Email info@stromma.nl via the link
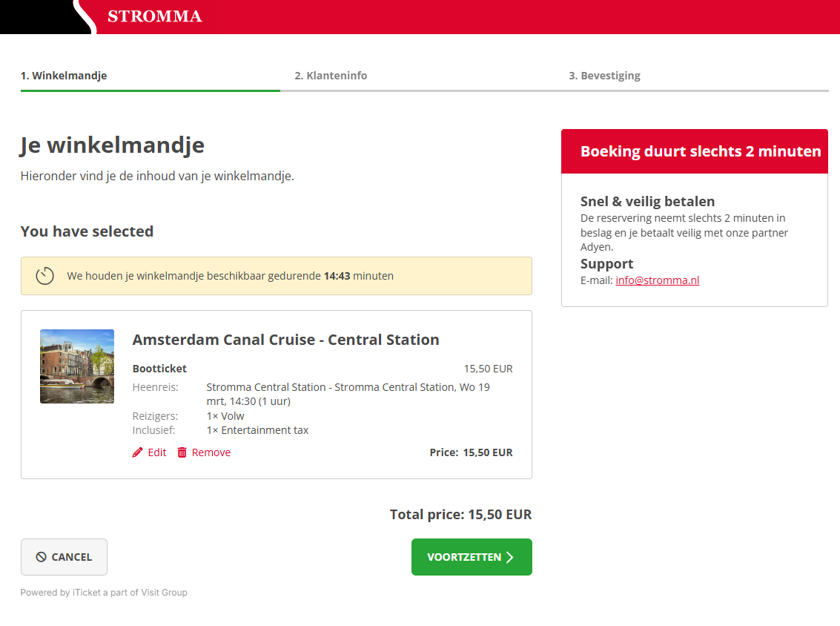 point(657,280)
